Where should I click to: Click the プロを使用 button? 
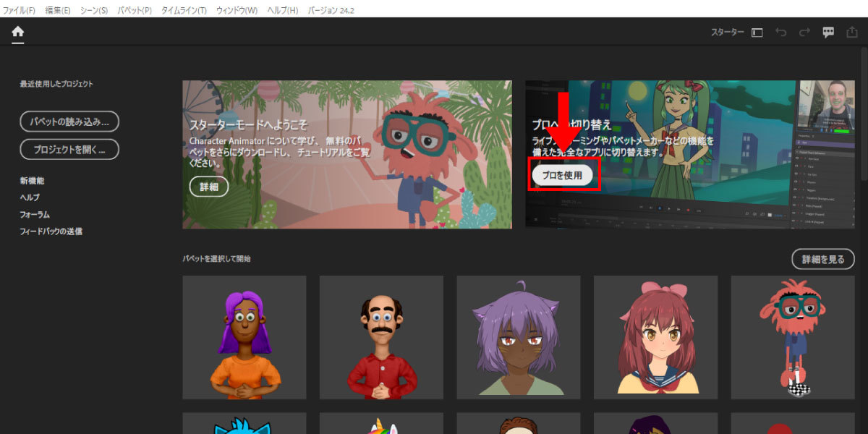[x=562, y=175]
